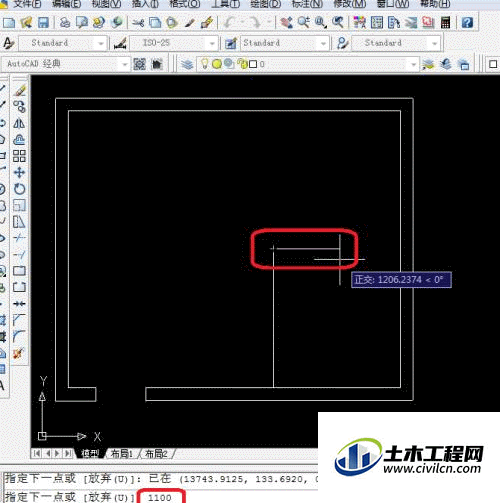
Task: Open Layer Properties Manager icon
Action: 187,64
